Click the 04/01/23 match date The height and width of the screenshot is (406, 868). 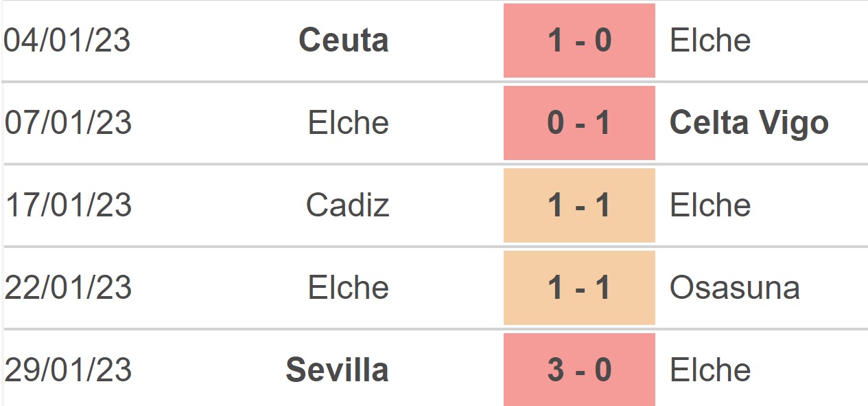click(67, 41)
